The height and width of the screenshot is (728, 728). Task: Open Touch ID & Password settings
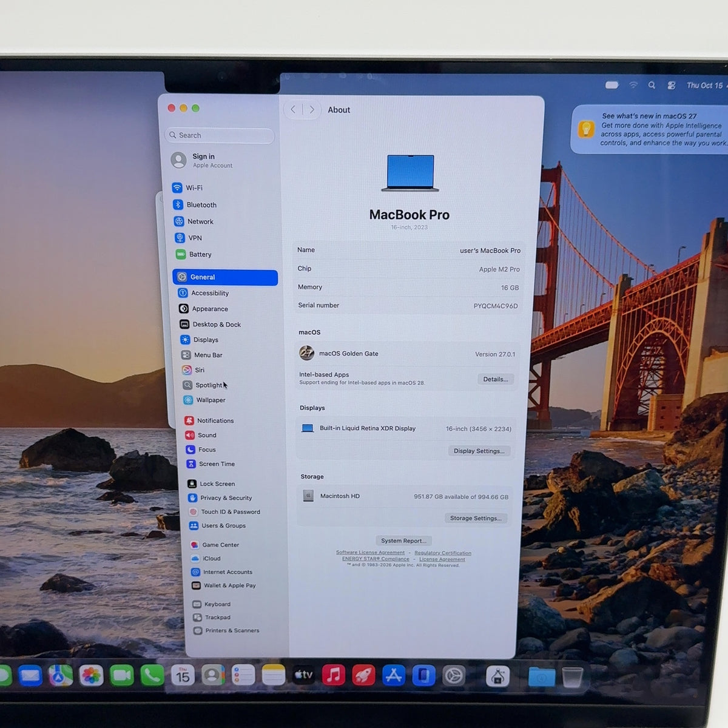coord(231,511)
